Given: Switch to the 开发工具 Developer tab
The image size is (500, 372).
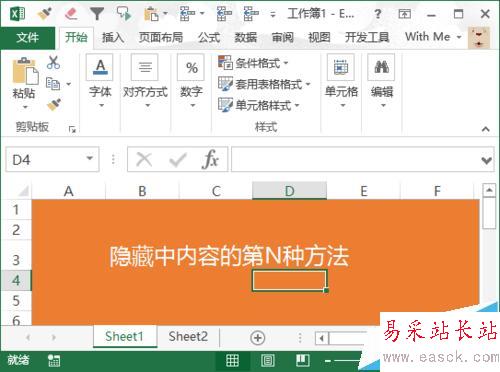Looking at the screenshot, I should click(367, 37).
